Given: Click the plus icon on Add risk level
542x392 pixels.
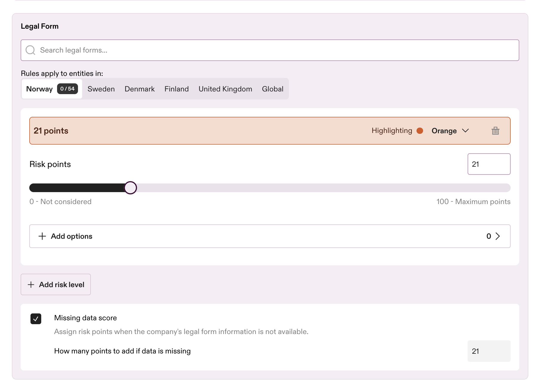Looking at the screenshot, I should [31, 285].
